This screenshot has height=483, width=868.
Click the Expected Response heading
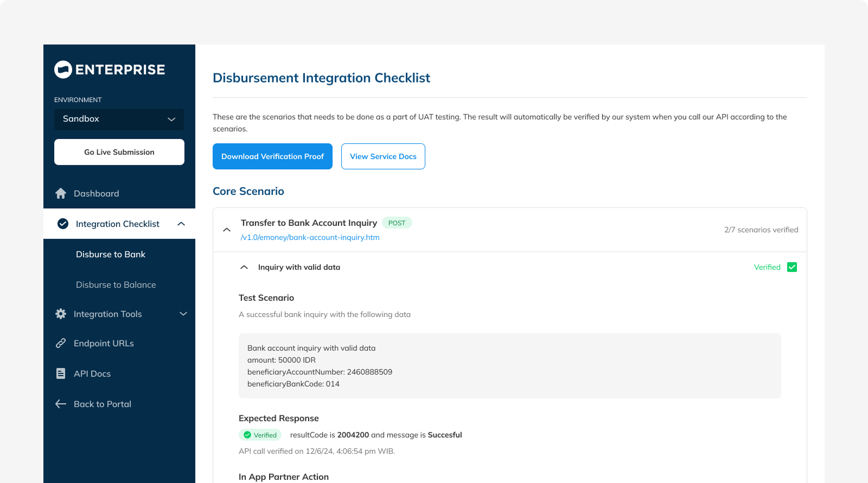[279, 418]
